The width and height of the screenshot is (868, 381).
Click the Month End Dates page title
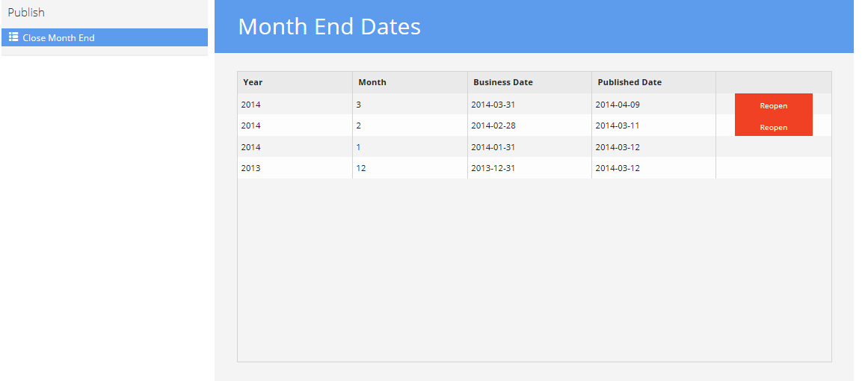330,27
